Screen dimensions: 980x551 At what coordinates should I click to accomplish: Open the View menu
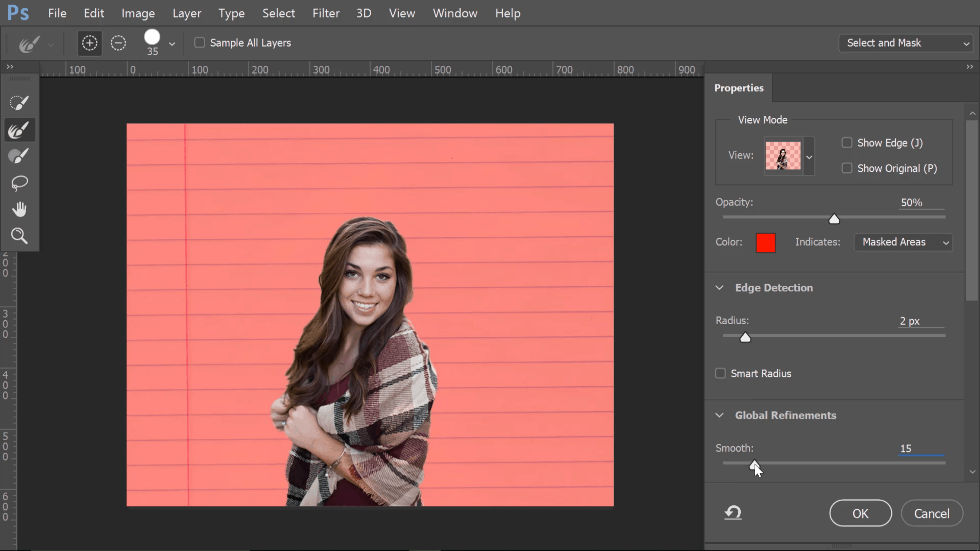[402, 13]
